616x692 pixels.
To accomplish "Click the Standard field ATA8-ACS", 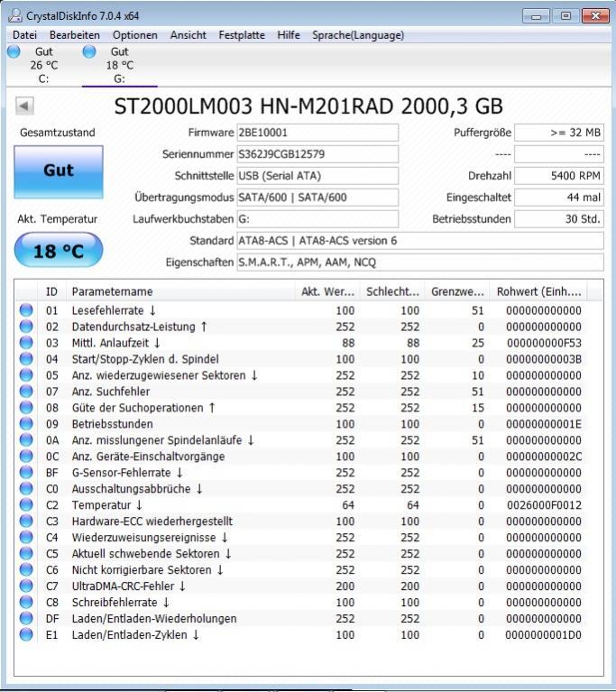I will click(420, 241).
